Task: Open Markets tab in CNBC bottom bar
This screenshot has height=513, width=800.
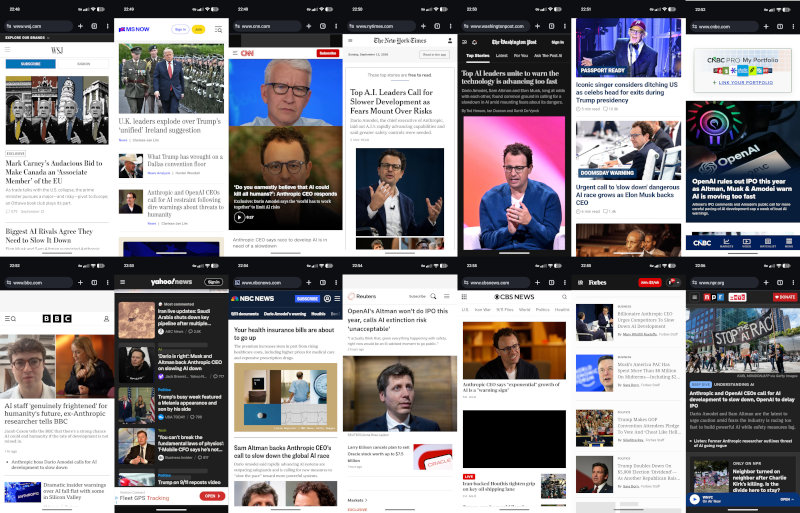Action: coord(726,243)
